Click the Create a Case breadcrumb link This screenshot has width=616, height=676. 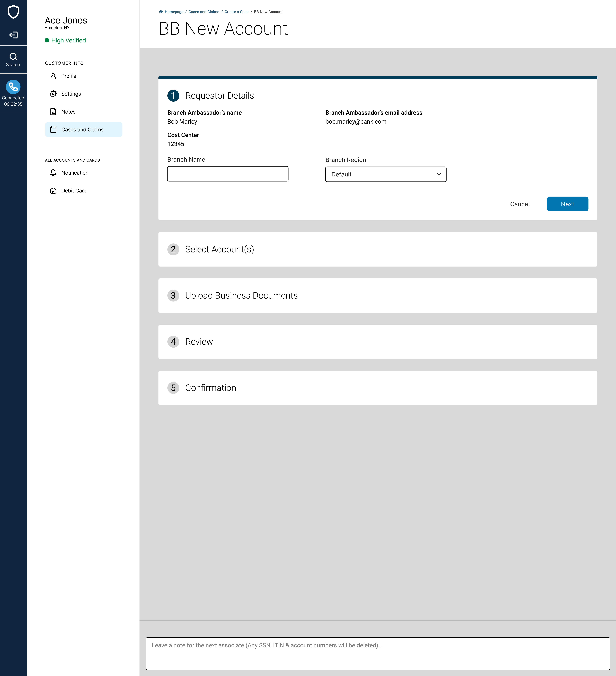236,12
